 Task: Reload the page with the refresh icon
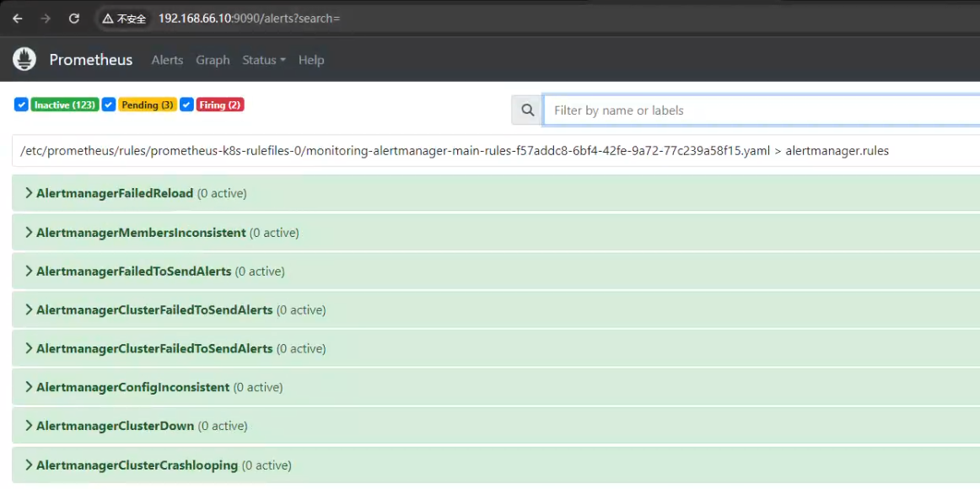[73, 19]
